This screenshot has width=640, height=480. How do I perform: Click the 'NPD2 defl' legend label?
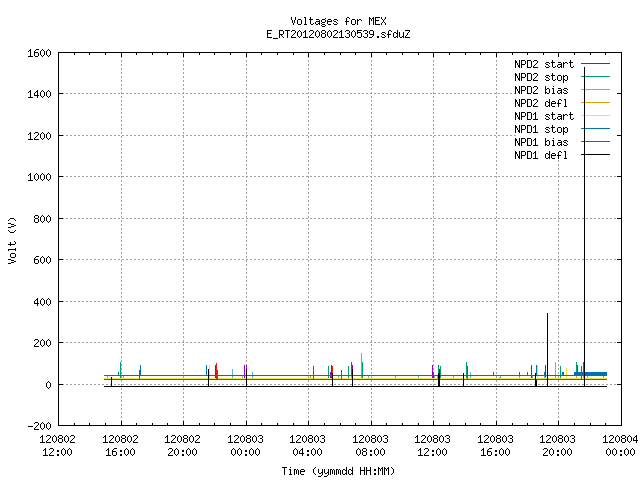coord(541,103)
